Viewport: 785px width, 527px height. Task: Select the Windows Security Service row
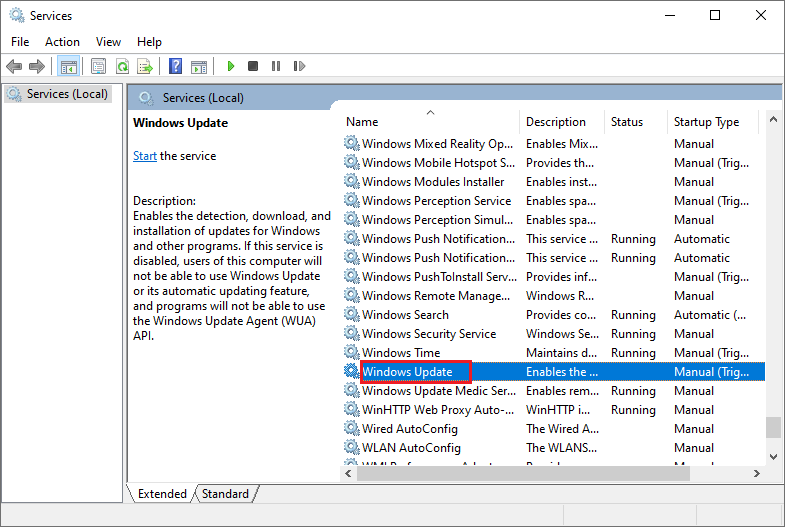[x=554, y=333]
